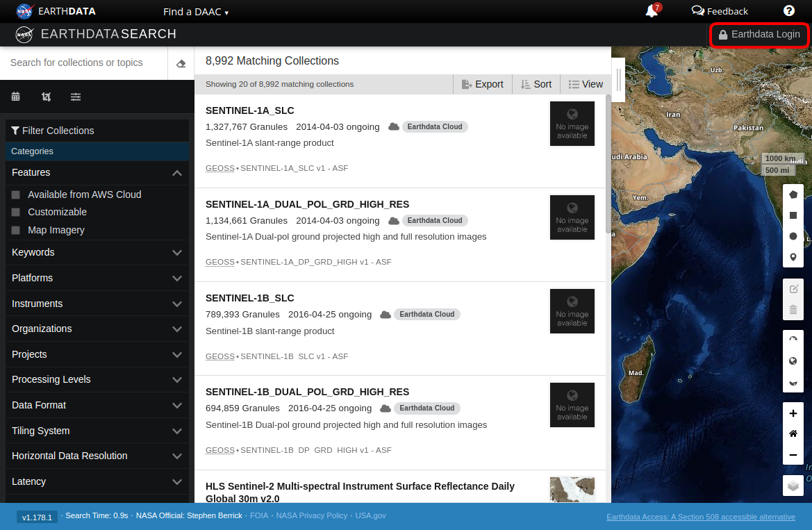
Task: Expand the Tiling System filter
Action: [97, 431]
